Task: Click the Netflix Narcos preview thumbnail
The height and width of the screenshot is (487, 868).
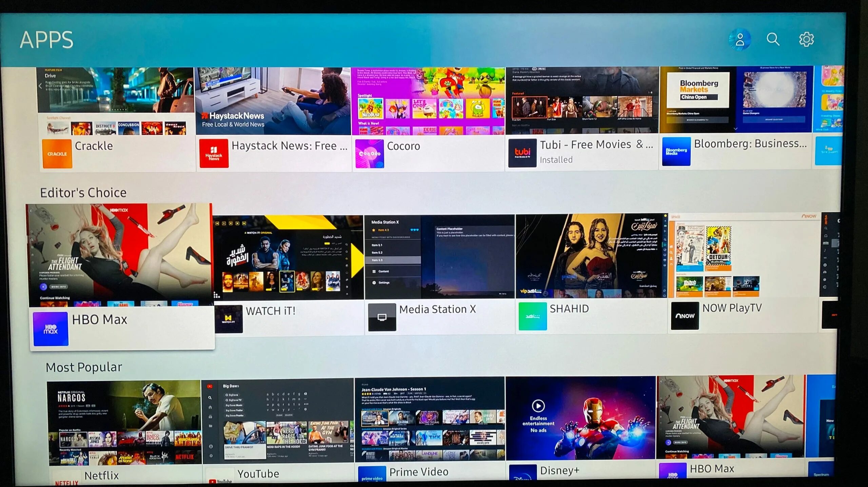Action: click(x=124, y=423)
